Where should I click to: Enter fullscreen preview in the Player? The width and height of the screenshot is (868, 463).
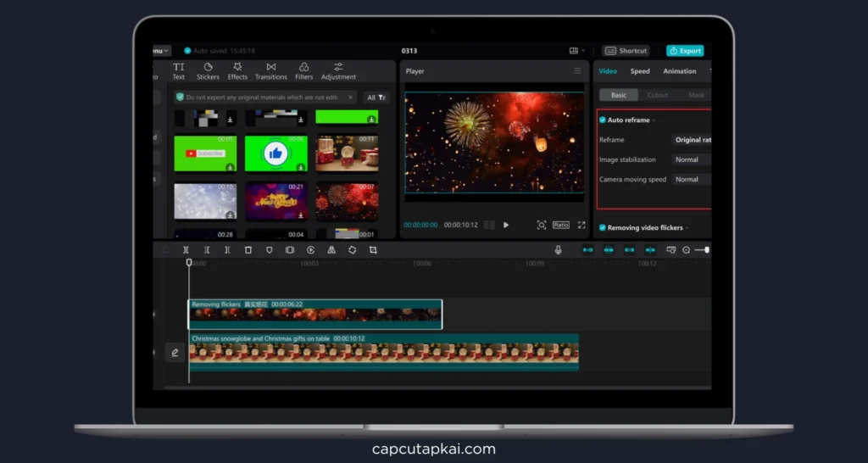(581, 225)
